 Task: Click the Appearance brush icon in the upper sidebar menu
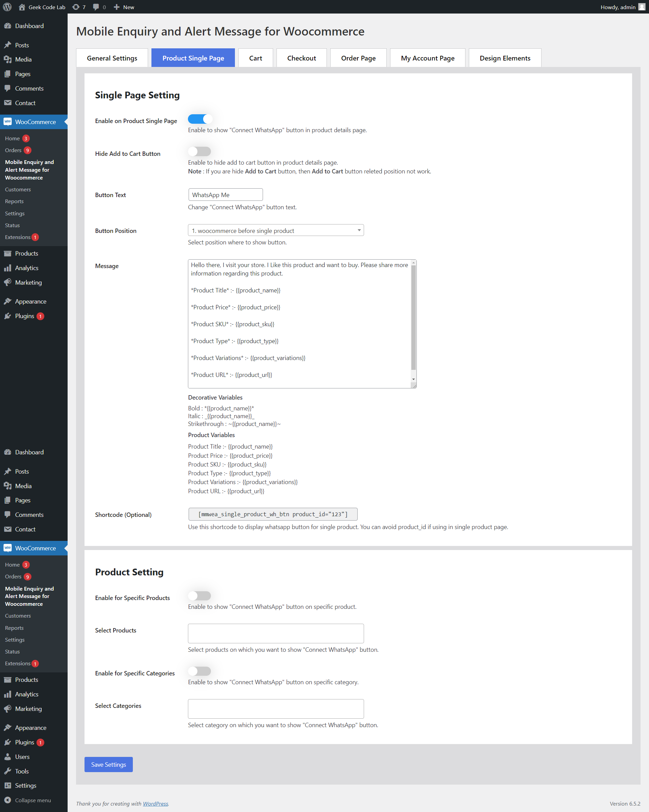pos(7,301)
